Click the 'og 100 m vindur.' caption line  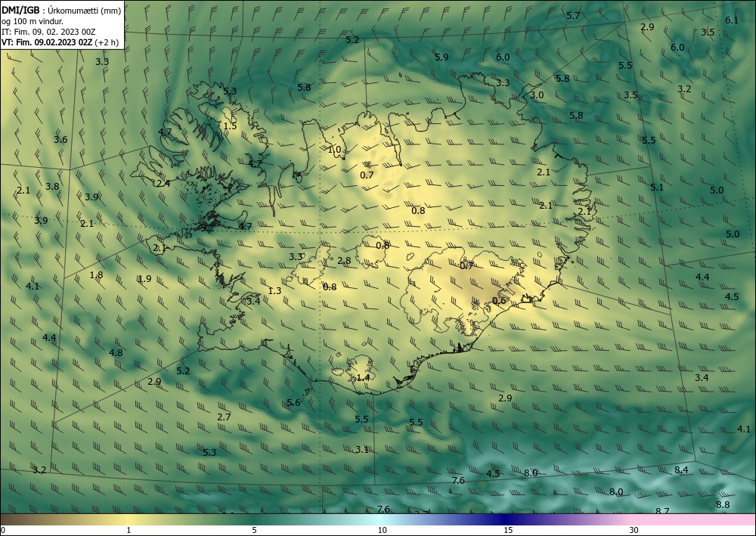tap(33, 22)
